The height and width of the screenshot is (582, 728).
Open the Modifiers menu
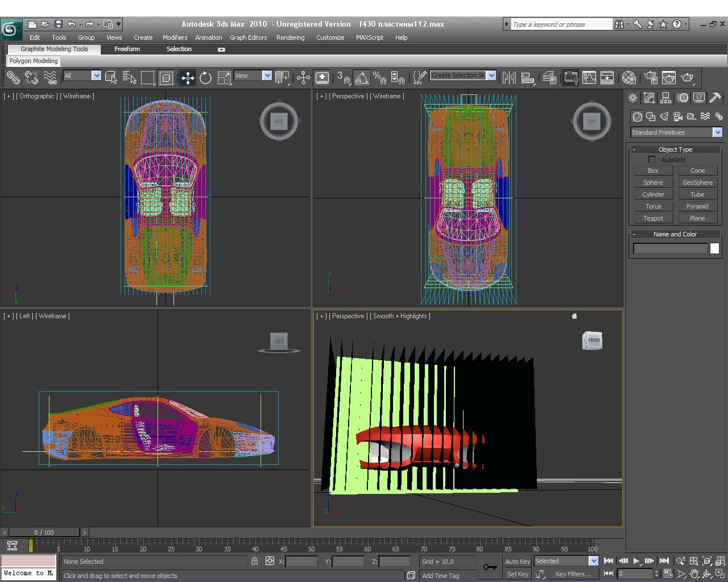pyautogui.click(x=175, y=38)
